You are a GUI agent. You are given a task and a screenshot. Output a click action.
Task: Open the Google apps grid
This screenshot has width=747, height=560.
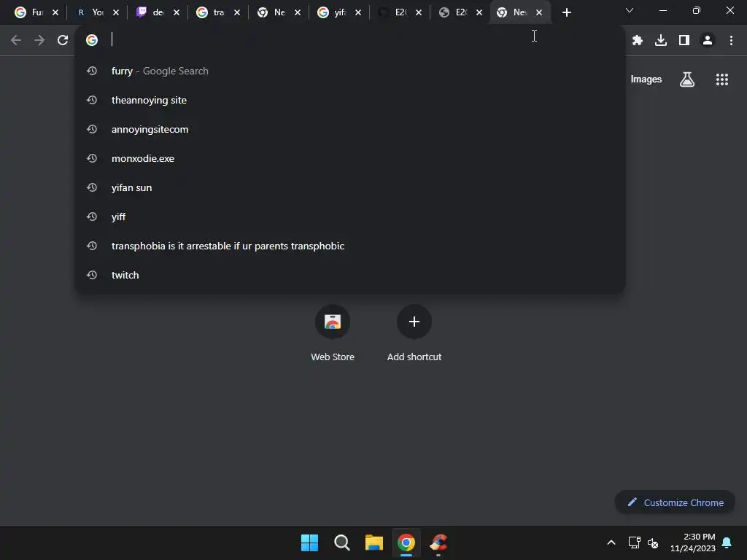click(721, 79)
